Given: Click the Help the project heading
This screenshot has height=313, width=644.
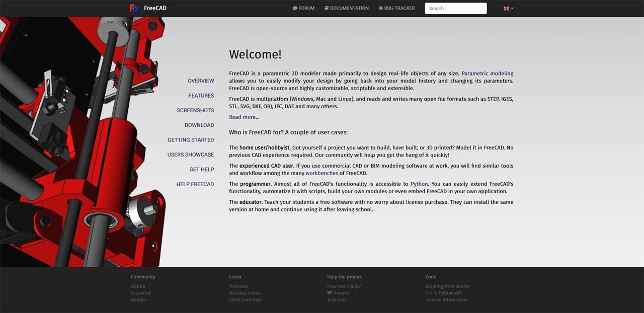Looking at the screenshot, I should 344,277.
